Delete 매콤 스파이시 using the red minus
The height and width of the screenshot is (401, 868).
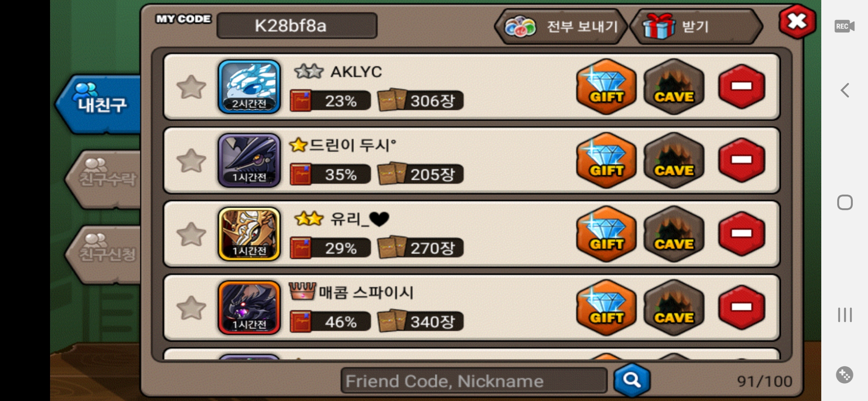point(742,307)
